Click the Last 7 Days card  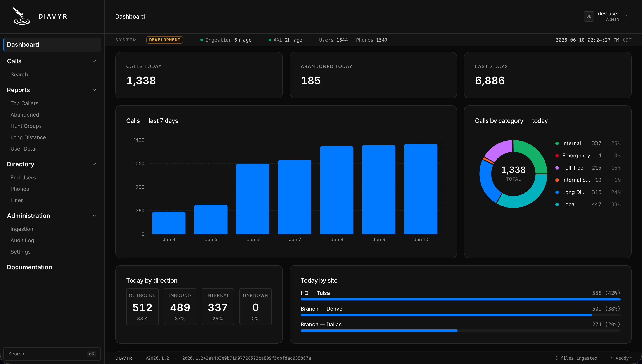(x=547, y=75)
